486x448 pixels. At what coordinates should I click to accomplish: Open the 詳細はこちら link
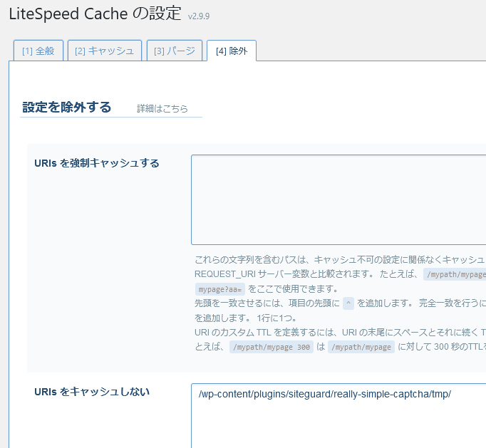tap(162, 108)
